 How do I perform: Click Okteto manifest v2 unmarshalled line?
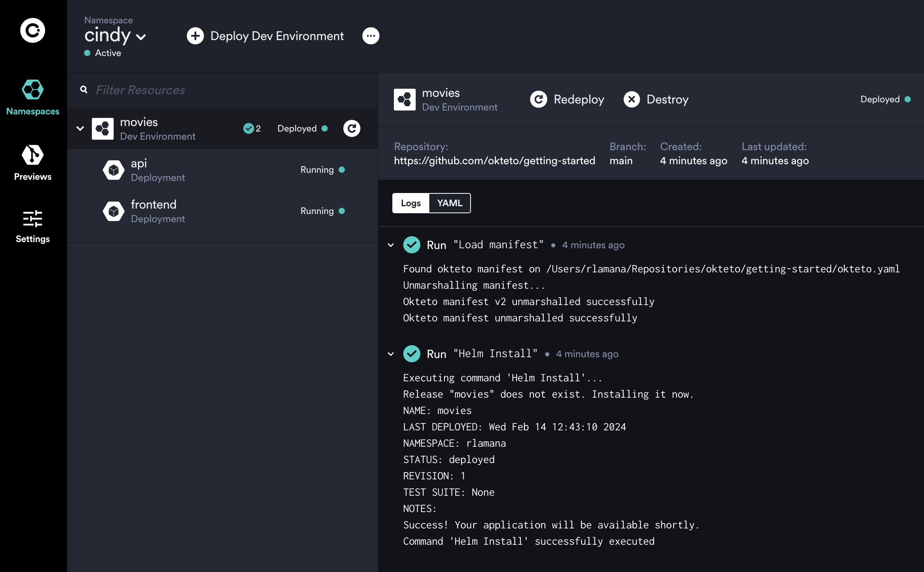tap(529, 302)
